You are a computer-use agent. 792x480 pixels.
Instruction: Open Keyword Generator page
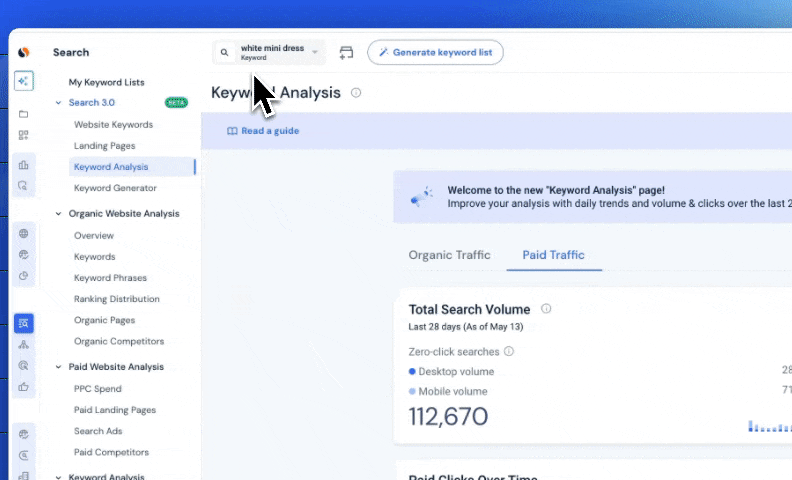pos(115,188)
